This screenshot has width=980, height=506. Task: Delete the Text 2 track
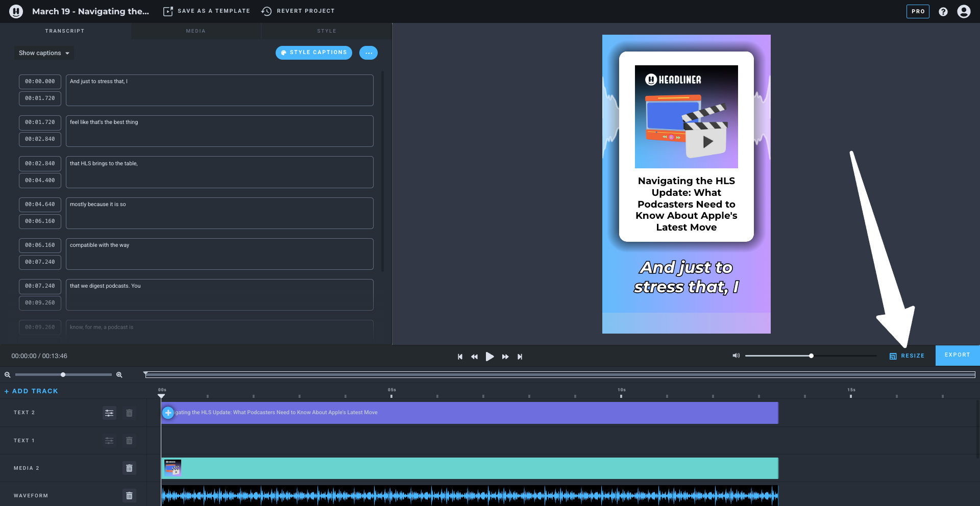tap(129, 413)
